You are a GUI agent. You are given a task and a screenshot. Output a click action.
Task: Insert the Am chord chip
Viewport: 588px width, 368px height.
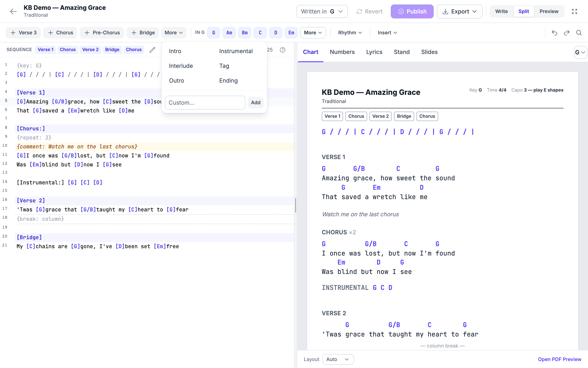click(229, 33)
